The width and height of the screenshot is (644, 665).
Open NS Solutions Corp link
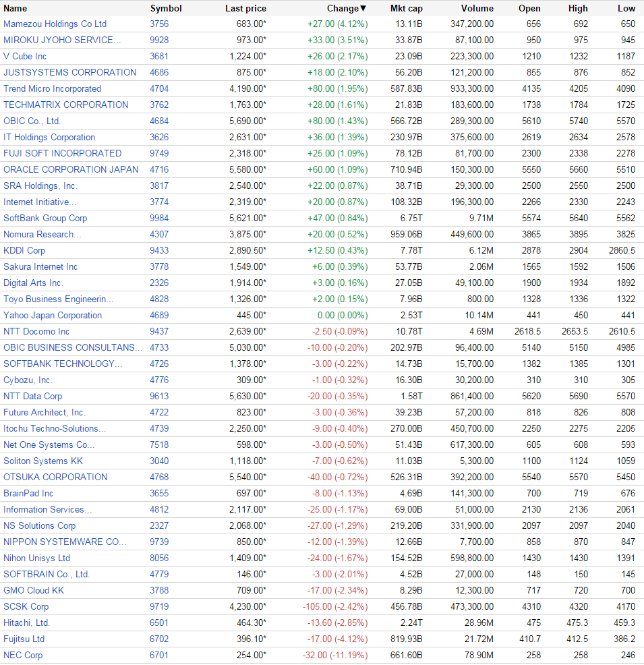(39, 526)
